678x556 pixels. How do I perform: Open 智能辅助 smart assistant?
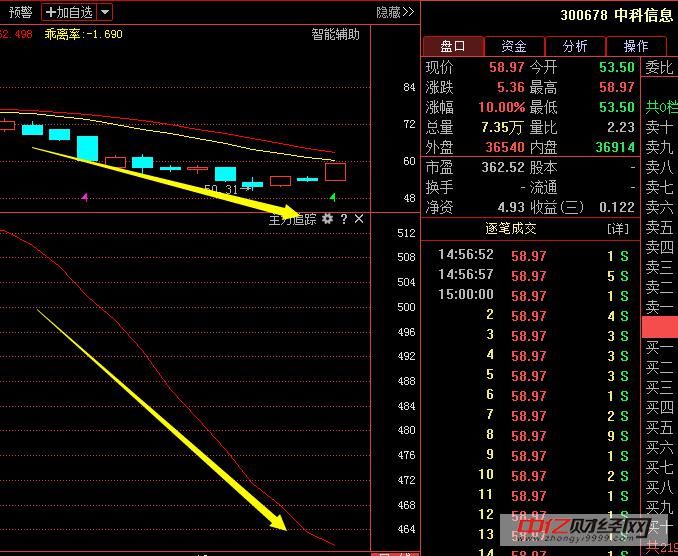[x=336, y=34]
